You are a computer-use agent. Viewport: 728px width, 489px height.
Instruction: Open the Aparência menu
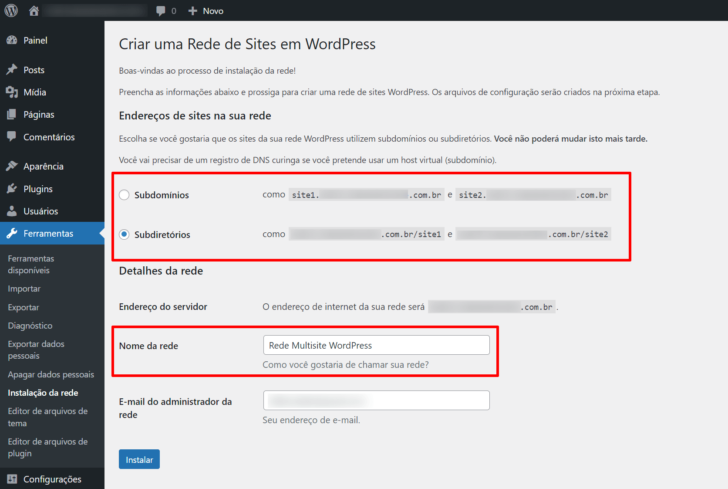tap(52, 166)
